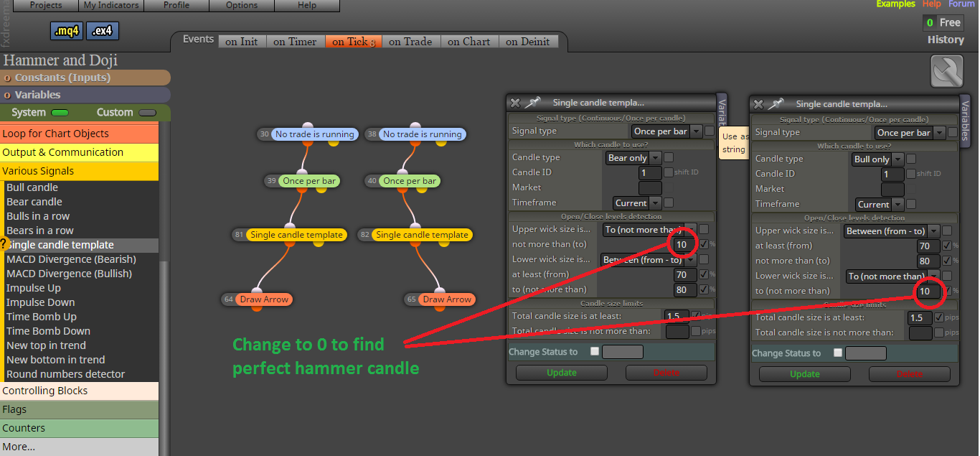The width and height of the screenshot is (980, 456).
Task: Open help for Single candle template
Action: pyautogui.click(x=3, y=244)
